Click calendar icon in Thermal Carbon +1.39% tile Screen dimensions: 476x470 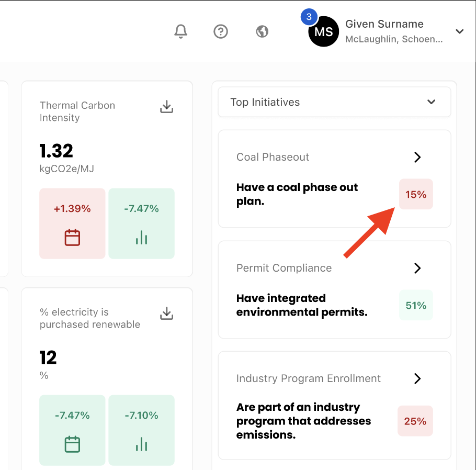(x=72, y=238)
